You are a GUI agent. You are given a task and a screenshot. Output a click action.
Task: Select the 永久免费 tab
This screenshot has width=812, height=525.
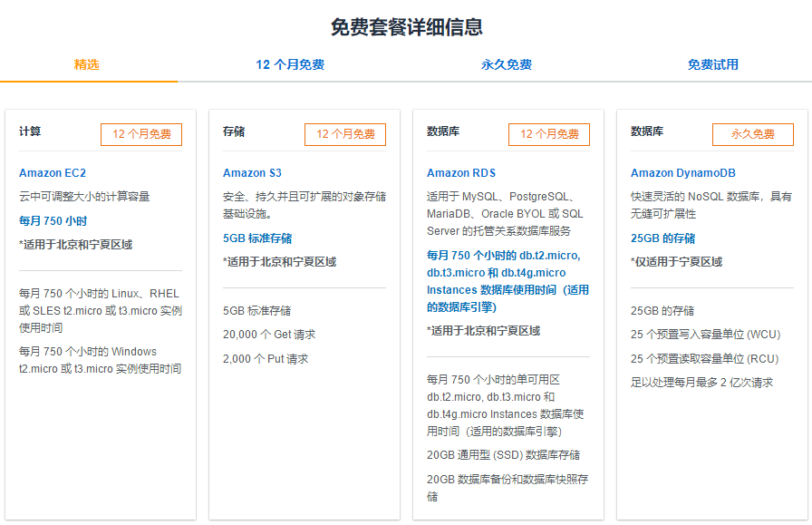[x=507, y=64]
